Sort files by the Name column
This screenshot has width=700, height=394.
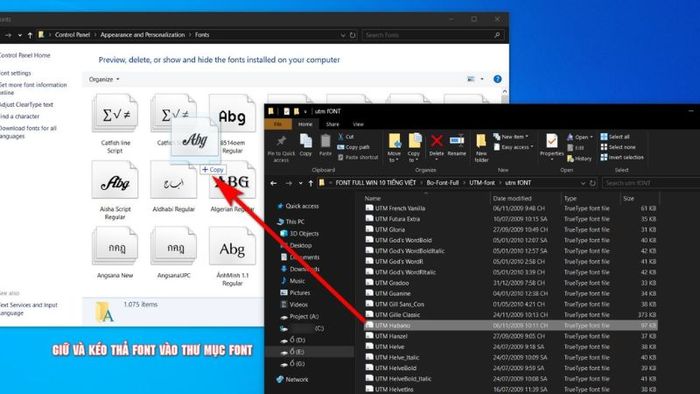tap(373, 198)
